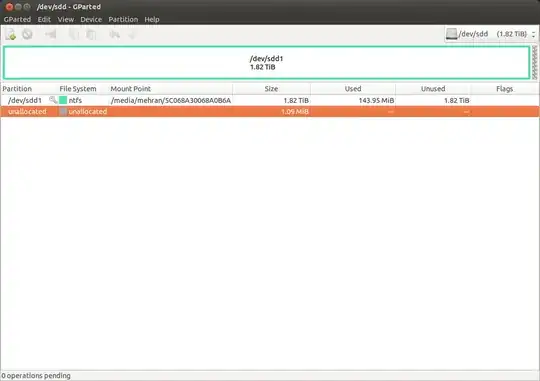
Task: Click the Flags column header
Action: coord(505,89)
